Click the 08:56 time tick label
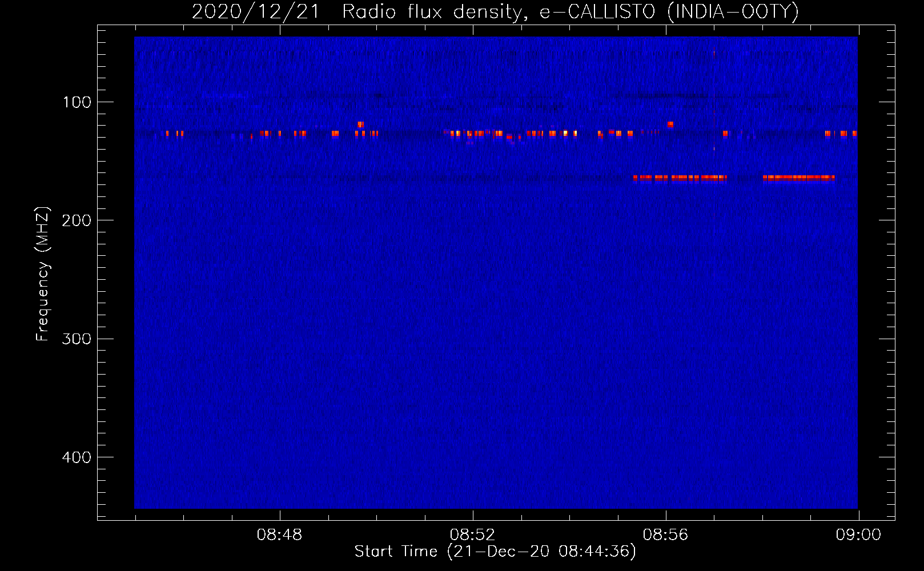Viewport: 924px width, 571px height. 665,535
